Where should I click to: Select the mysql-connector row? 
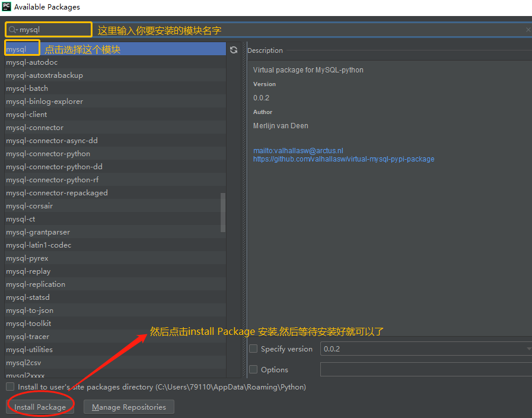point(116,127)
